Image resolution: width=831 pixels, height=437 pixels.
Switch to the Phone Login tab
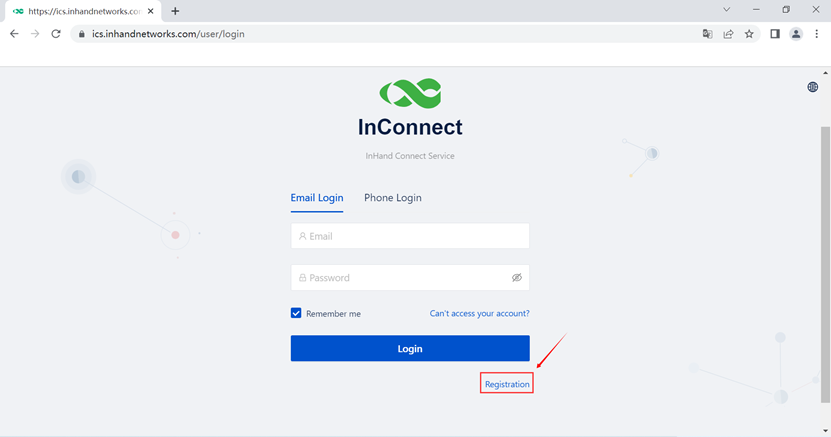(x=393, y=198)
